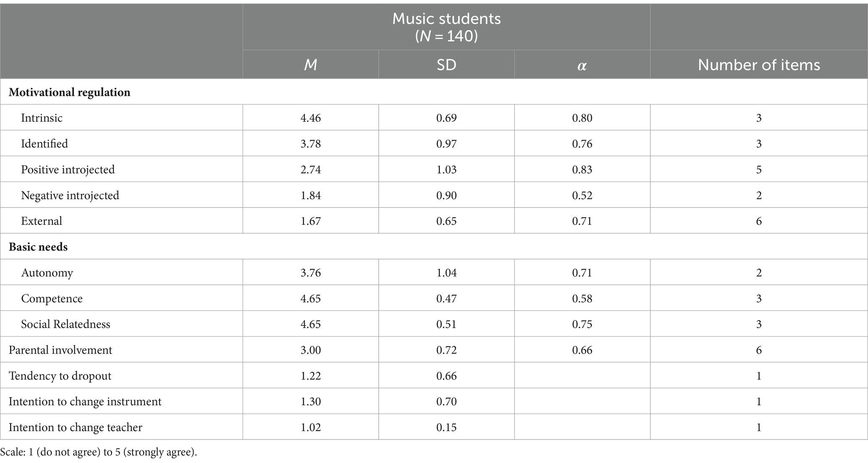Image resolution: width=868 pixels, height=463 pixels.
Task: Click Intention to change teacher mean 1.02
Action: 311,427
